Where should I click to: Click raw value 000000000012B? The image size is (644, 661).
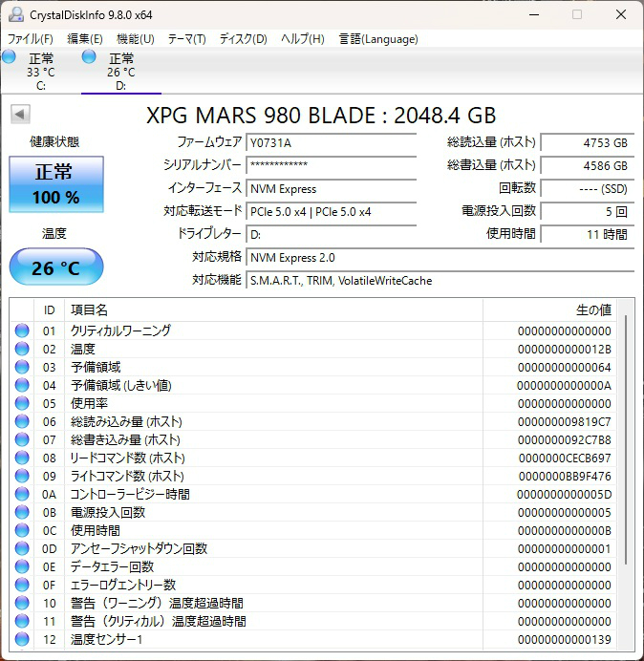tap(565, 349)
